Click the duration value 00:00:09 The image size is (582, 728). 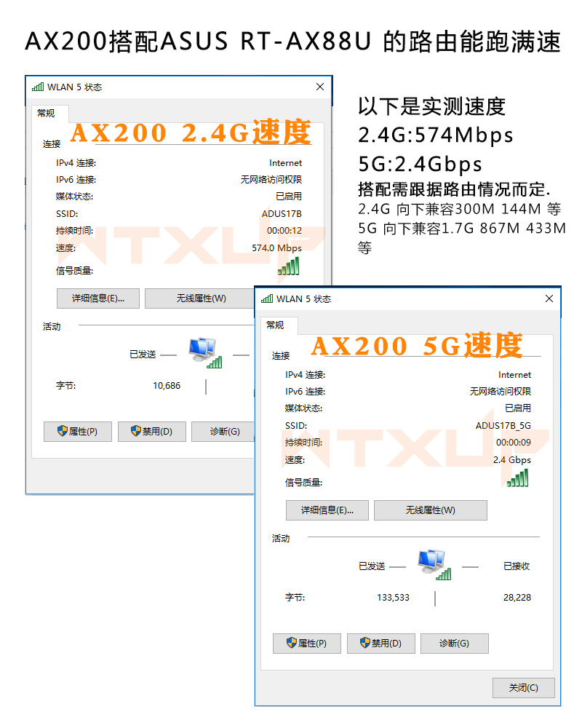(x=514, y=443)
